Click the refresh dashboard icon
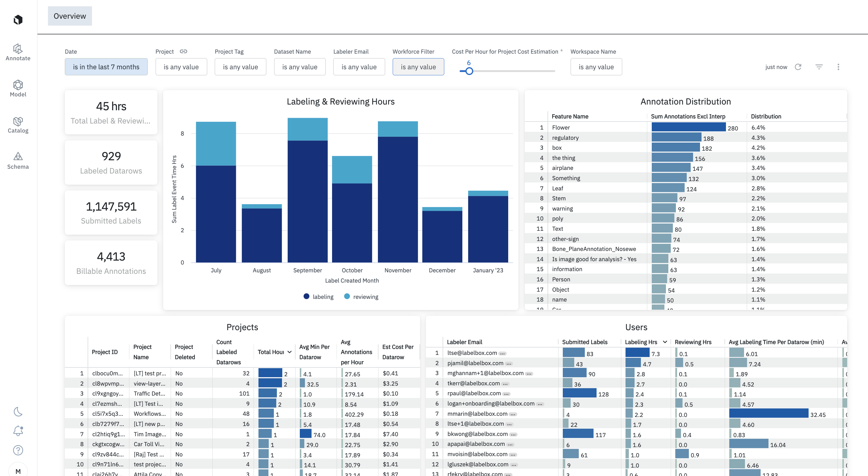This screenshot has width=868, height=476. (x=797, y=67)
